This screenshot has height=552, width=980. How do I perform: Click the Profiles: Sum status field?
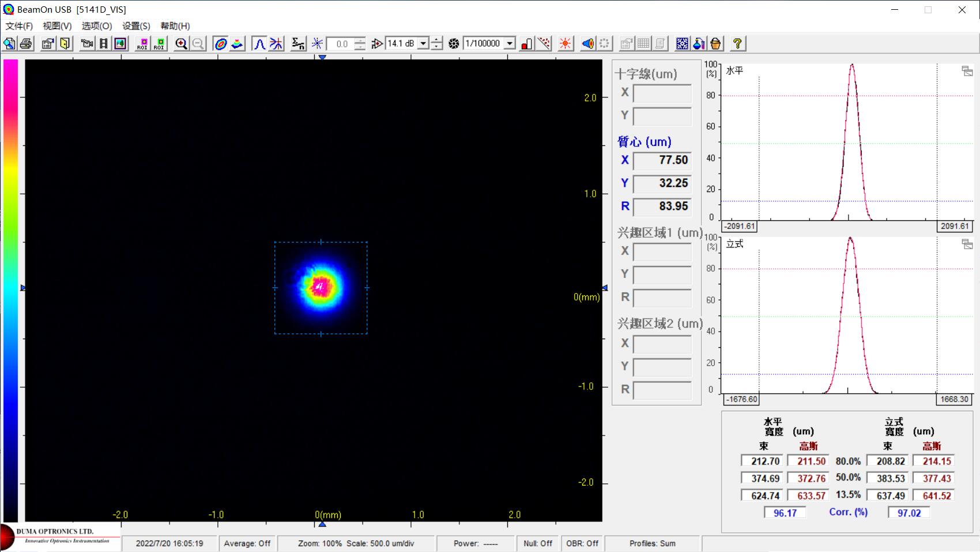click(x=652, y=543)
